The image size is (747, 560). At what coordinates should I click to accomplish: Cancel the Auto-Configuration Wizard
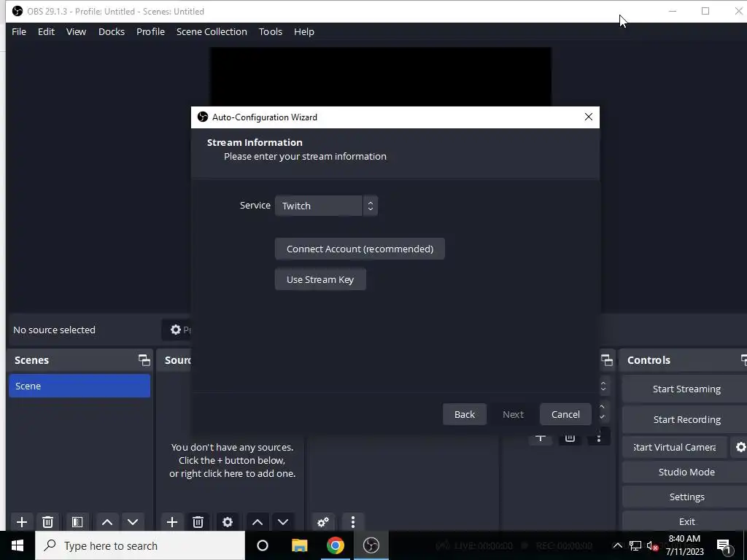[565, 414]
